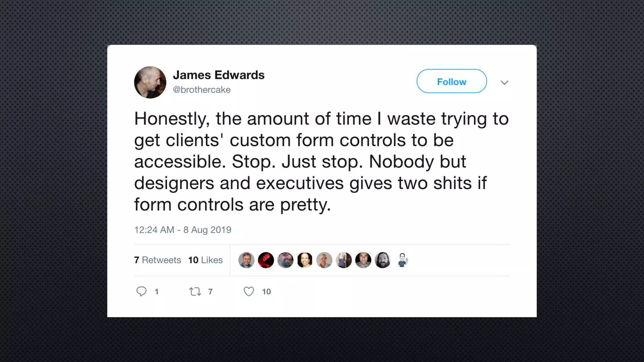Expand the tweet options chevron menu
The image size is (644, 362).
tap(504, 83)
